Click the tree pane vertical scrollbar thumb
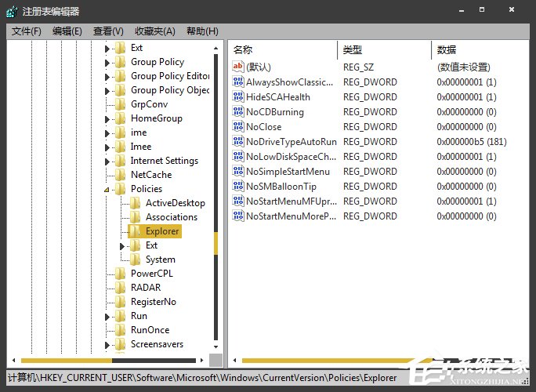The height and width of the screenshot is (392, 536). tap(215, 243)
